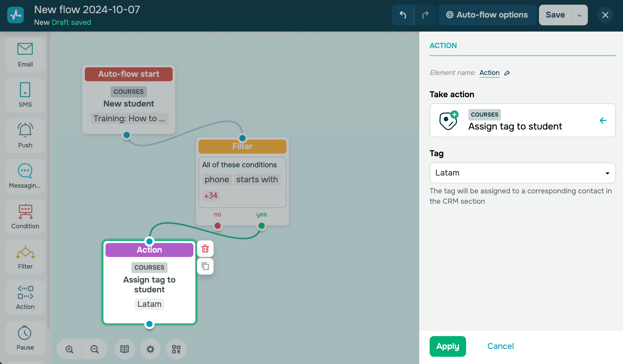This screenshot has height=364, width=623.
Task: Click the 'Draft saved' status text
Action: click(x=71, y=22)
